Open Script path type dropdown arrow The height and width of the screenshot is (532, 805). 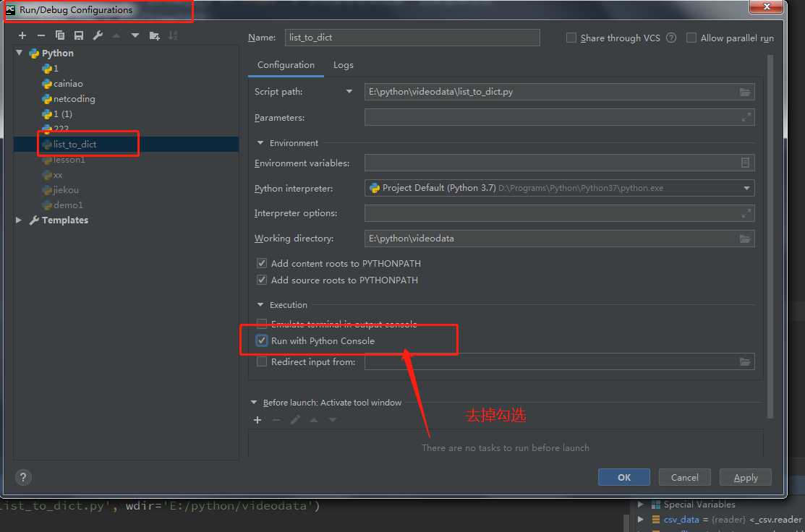pyautogui.click(x=349, y=92)
